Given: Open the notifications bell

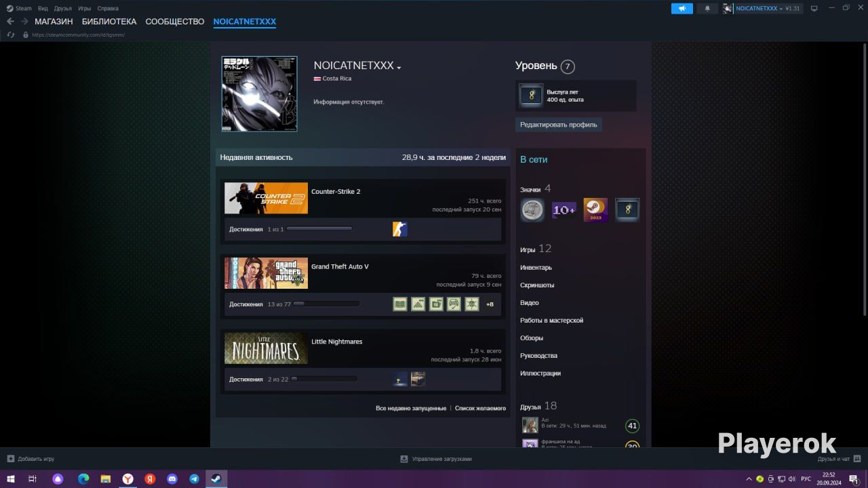Looking at the screenshot, I should pyautogui.click(x=708, y=8).
